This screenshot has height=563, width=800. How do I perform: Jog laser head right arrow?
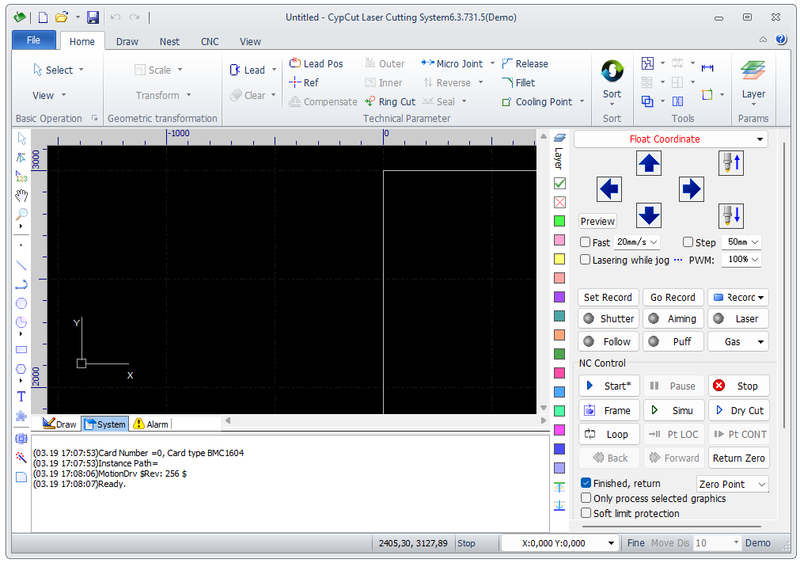(691, 189)
